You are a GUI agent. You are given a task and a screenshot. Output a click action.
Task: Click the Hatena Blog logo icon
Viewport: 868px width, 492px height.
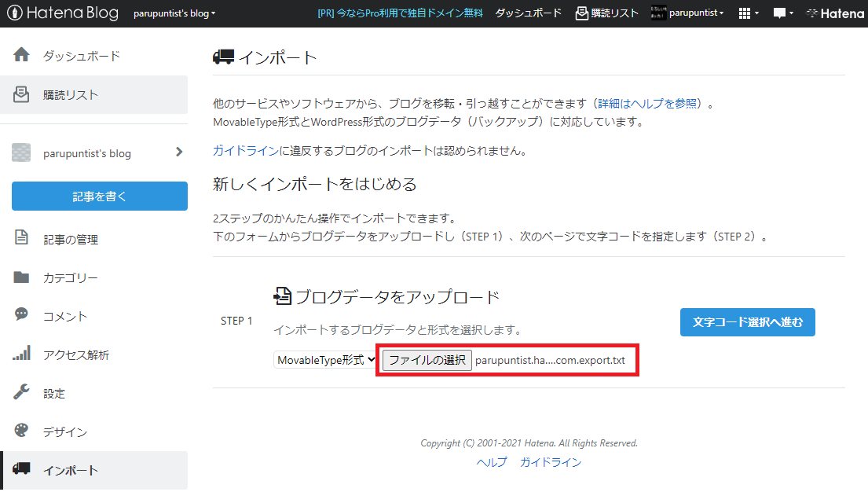[x=15, y=13]
